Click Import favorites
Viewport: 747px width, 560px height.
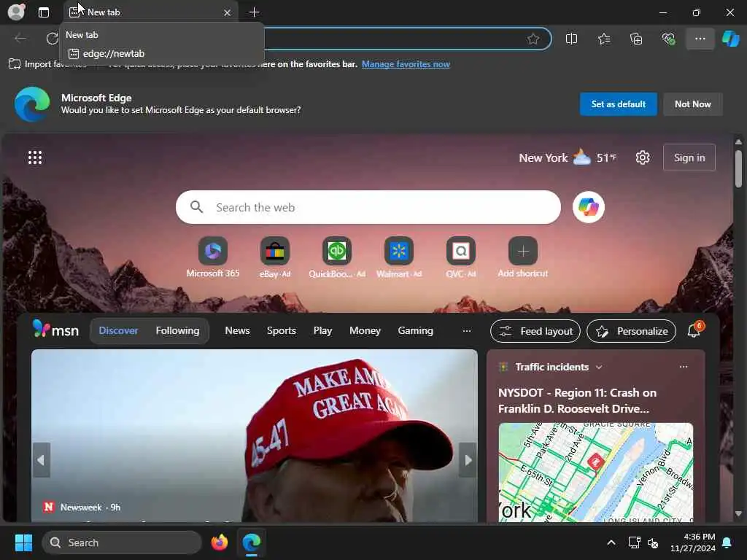pyautogui.click(x=47, y=64)
